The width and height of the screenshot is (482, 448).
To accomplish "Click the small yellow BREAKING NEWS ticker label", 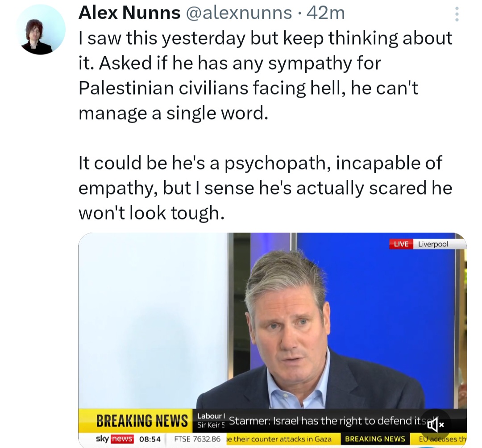I will point(375,439).
